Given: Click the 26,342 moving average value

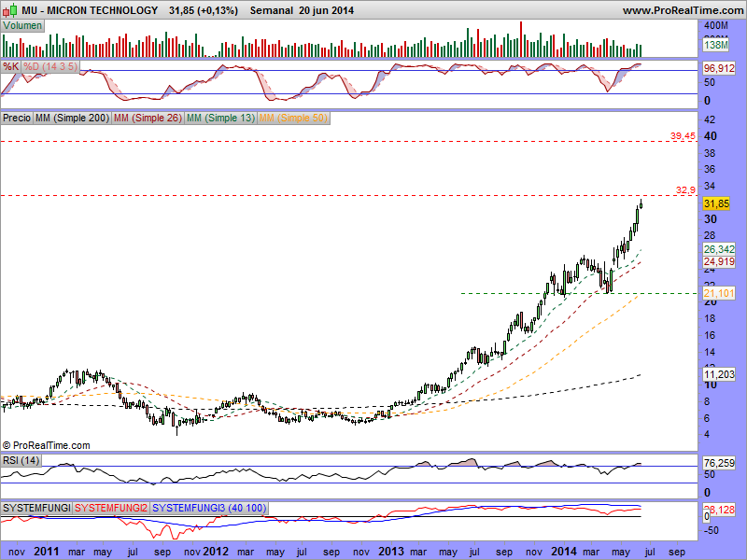Looking at the screenshot, I should pyautogui.click(x=719, y=249).
